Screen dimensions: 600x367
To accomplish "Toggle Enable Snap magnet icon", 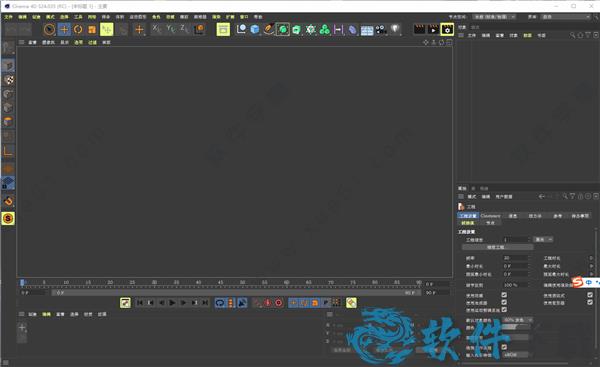I will (8, 201).
